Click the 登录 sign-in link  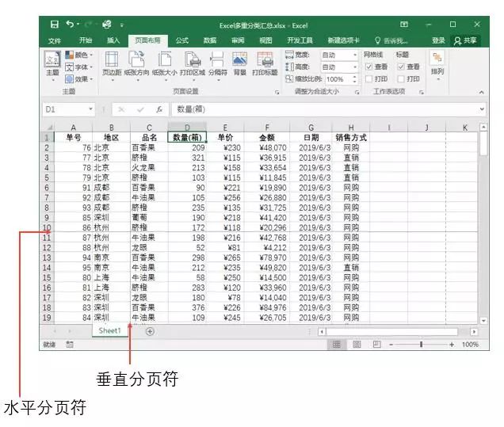pyautogui.click(x=438, y=40)
